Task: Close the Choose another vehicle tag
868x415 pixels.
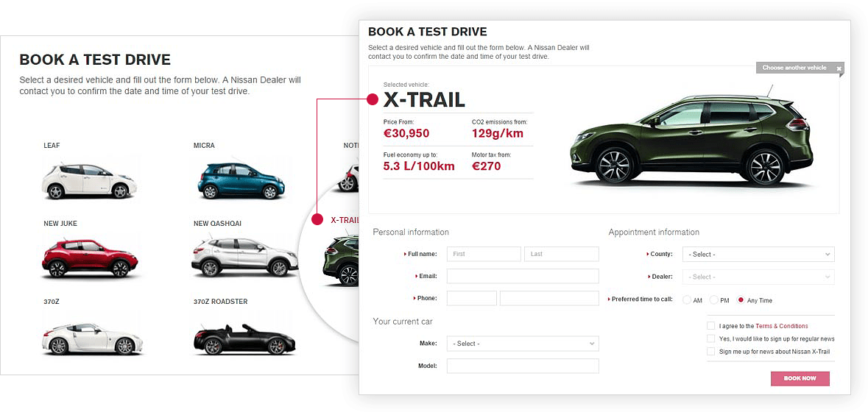Action: (839, 68)
